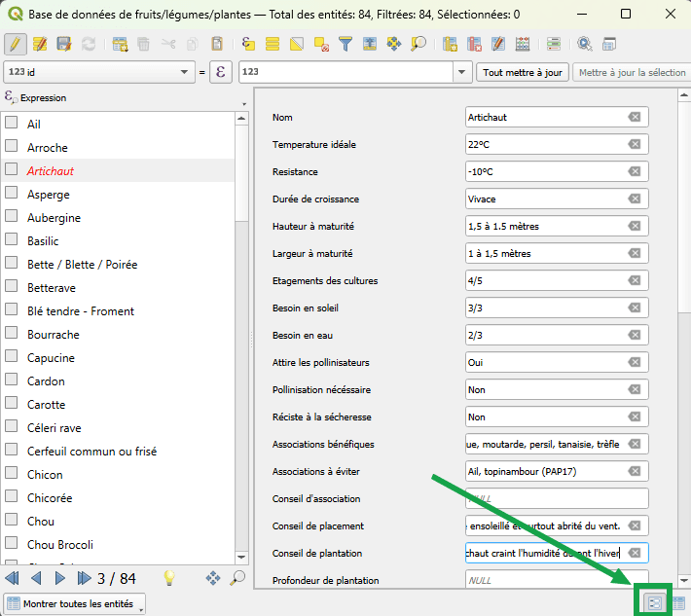Image resolution: width=691 pixels, height=616 pixels.
Task: Open expression builder epsilon button
Action: (220, 72)
